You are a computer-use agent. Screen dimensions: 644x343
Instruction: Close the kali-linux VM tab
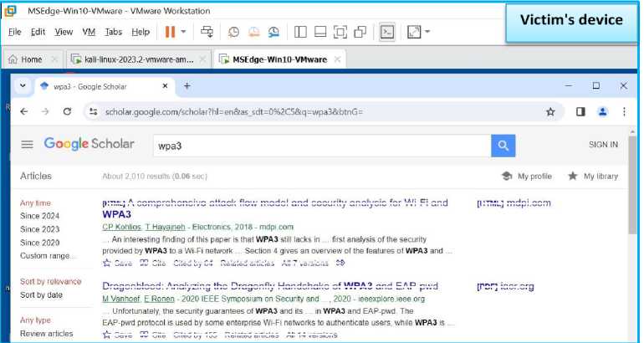coord(202,59)
